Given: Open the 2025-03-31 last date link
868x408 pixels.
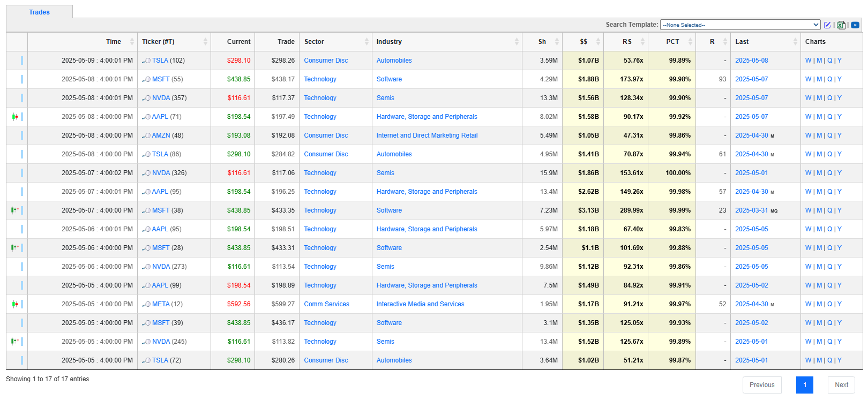Looking at the screenshot, I should tap(751, 210).
